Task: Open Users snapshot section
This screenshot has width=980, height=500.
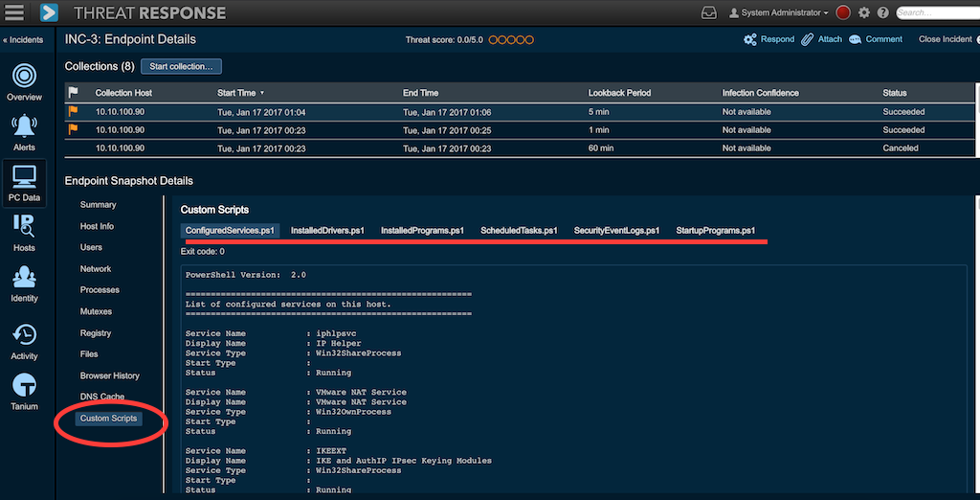Action: click(91, 247)
